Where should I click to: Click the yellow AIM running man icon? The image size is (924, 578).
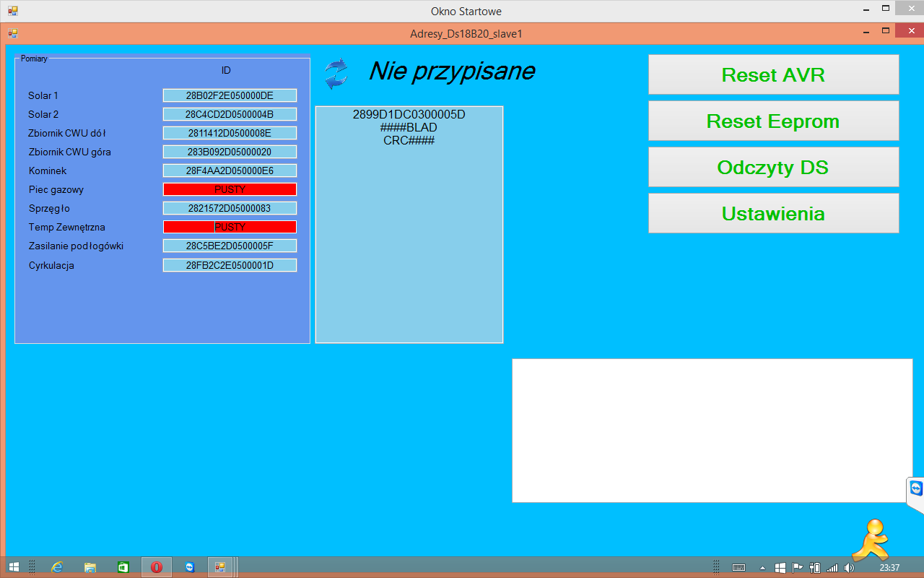[871, 540]
